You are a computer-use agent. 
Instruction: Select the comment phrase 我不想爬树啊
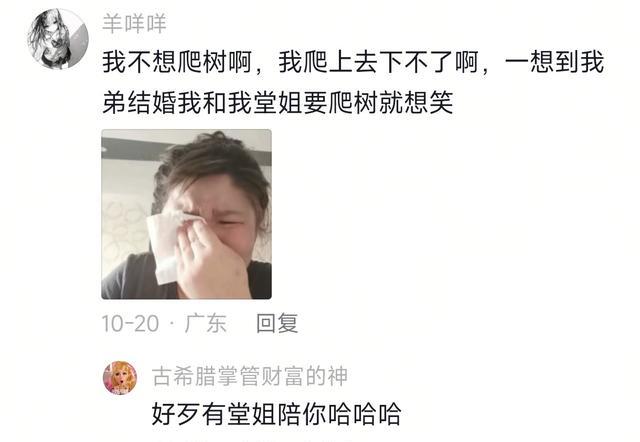[176, 62]
